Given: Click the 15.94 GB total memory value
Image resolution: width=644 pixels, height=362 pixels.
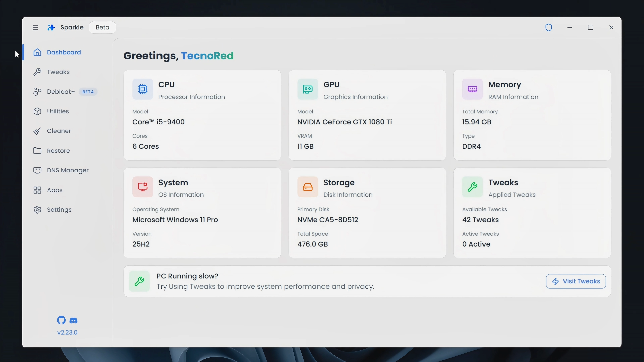Looking at the screenshot, I should (477, 122).
